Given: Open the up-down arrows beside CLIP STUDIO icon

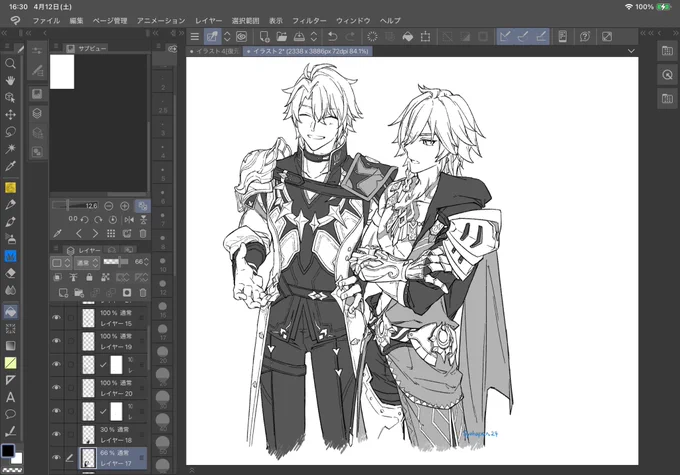Looking at the screenshot, I should (227, 37).
